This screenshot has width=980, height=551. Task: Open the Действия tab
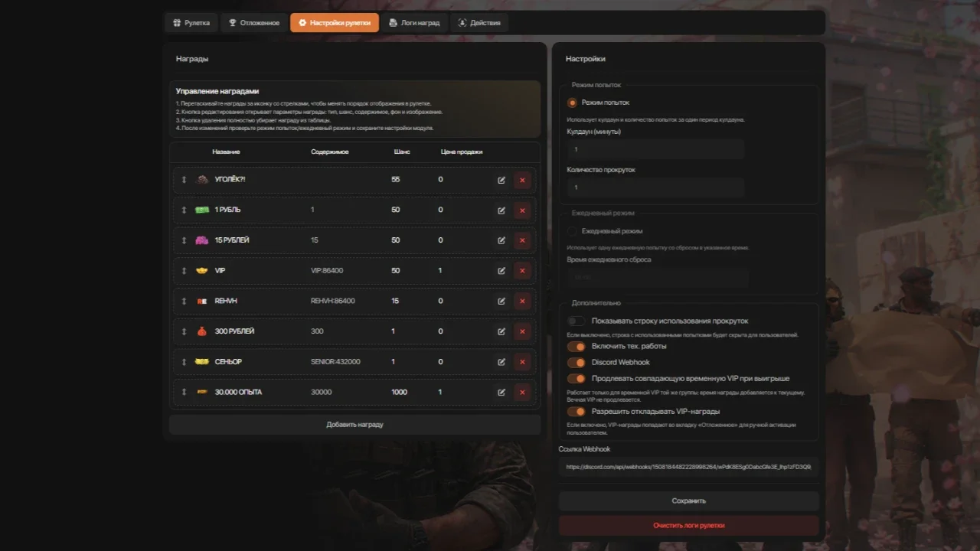click(x=479, y=23)
